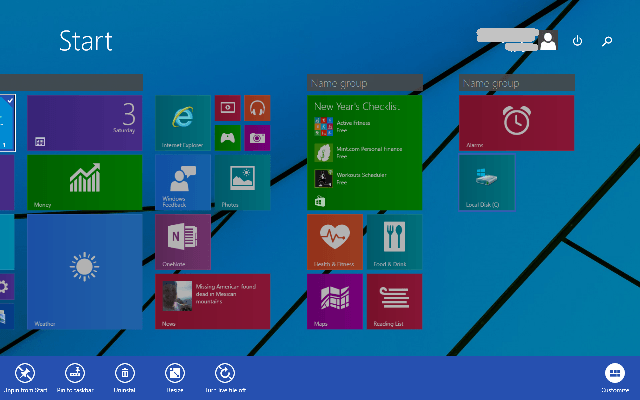Open the Reading List tile
Viewport: 640px width, 400px height.
pyautogui.click(x=394, y=302)
